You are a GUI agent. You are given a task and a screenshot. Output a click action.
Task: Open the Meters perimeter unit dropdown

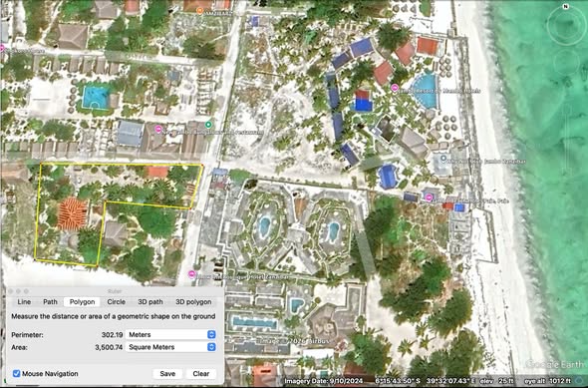click(171, 334)
